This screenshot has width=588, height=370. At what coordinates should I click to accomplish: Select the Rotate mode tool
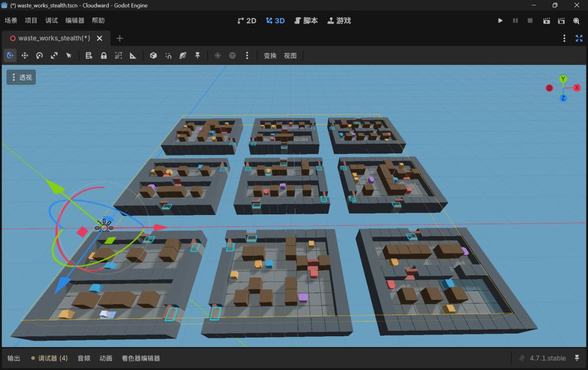[39, 55]
